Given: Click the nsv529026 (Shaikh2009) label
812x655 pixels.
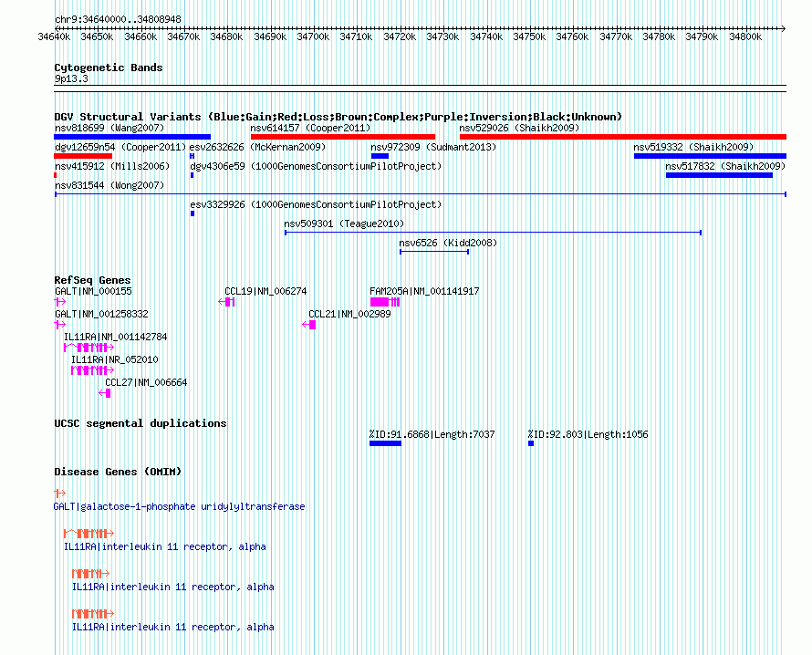Looking at the screenshot, I should pyautogui.click(x=519, y=128).
